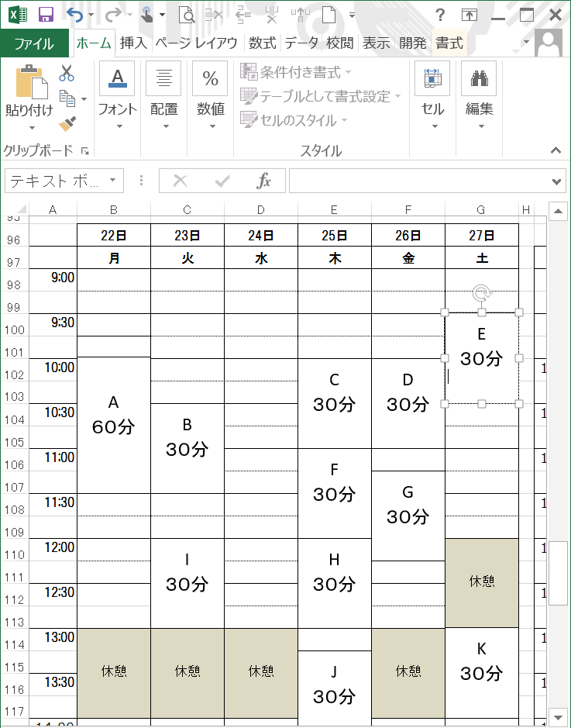Viewport: 571px width, 728px height.
Task: Click the Format Painter brush icon
Action: (x=67, y=123)
